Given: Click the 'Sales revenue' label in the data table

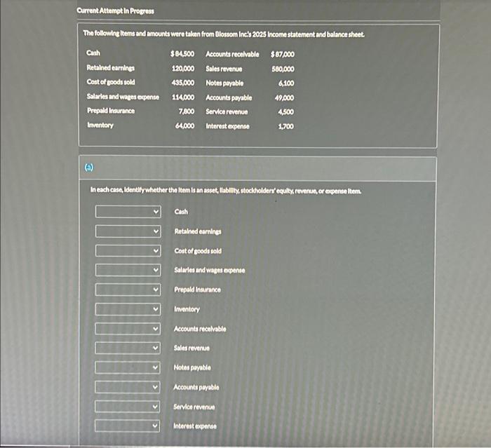Looking at the screenshot, I should 224,69.
